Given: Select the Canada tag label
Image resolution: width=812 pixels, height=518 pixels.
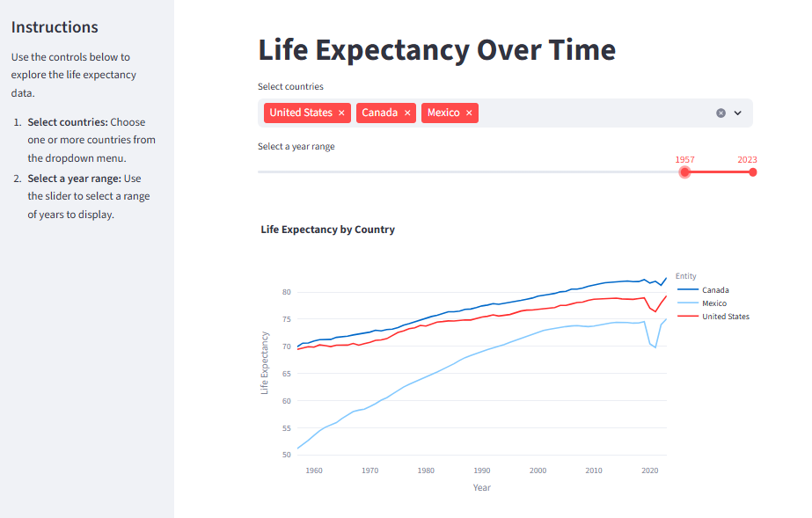Looking at the screenshot, I should [x=379, y=113].
